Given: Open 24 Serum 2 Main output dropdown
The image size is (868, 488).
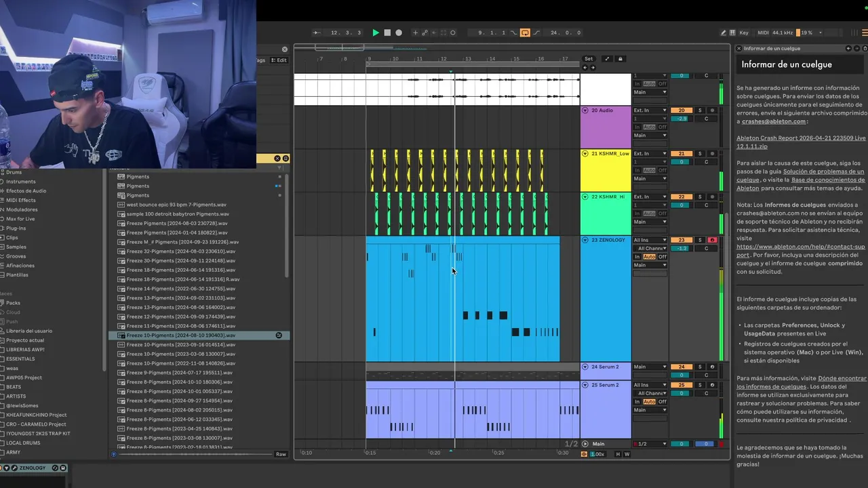Looking at the screenshot, I should [x=650, y=367].
